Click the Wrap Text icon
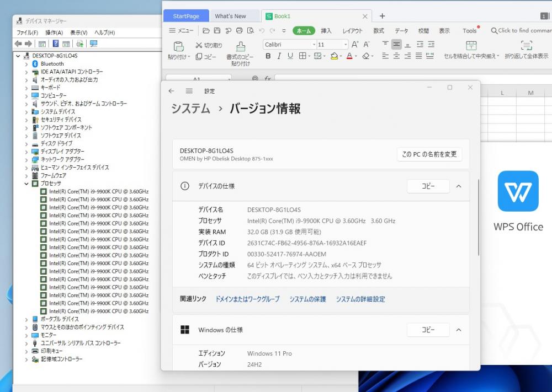The height and width of the screenshot is (392, 552). [526, 45]
